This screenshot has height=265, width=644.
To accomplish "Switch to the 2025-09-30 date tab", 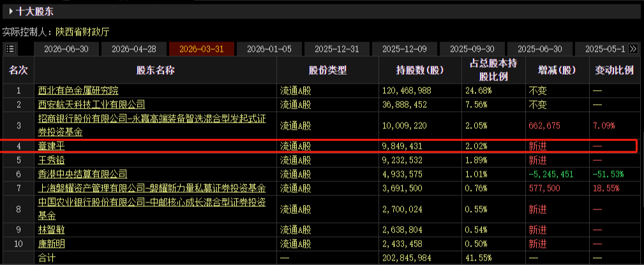I will pyautogui.click(x=472, y=49).
